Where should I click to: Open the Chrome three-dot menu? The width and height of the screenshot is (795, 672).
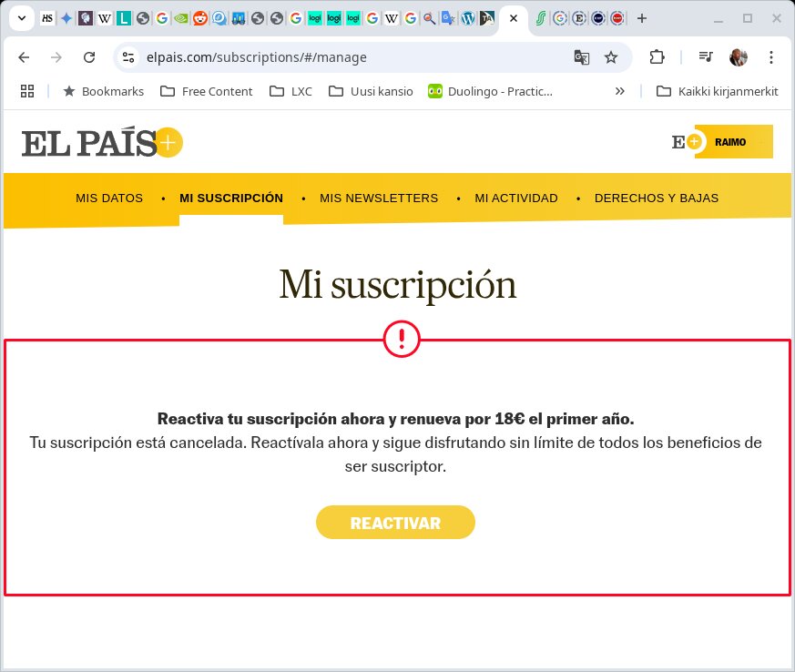(x=771, y=57)
